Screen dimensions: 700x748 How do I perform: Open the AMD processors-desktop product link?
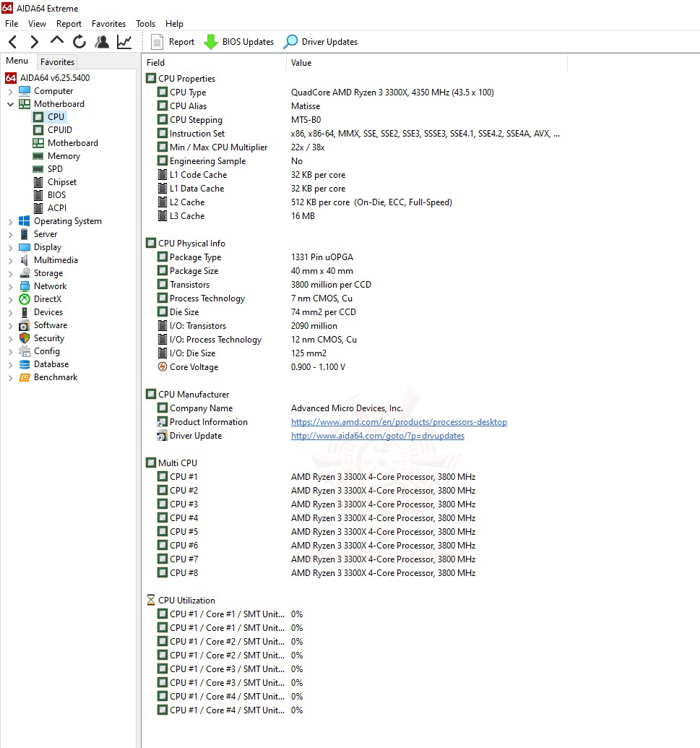399,422
